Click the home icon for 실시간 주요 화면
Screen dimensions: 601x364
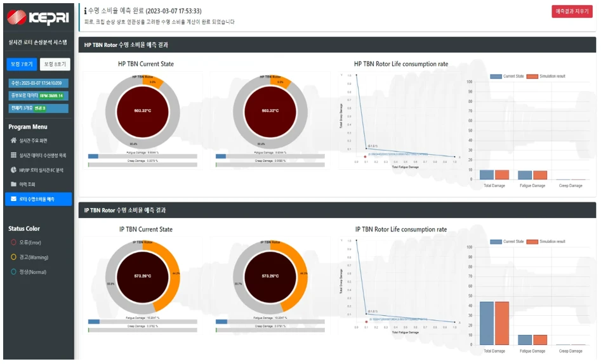tap(13, 141)
